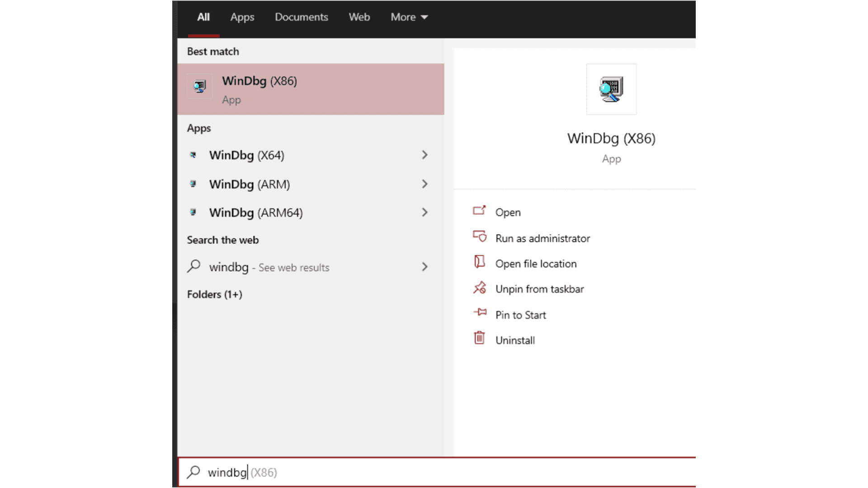Click the Uninstall trash can icon
This screenshot has height=488, width=868.
479,338
